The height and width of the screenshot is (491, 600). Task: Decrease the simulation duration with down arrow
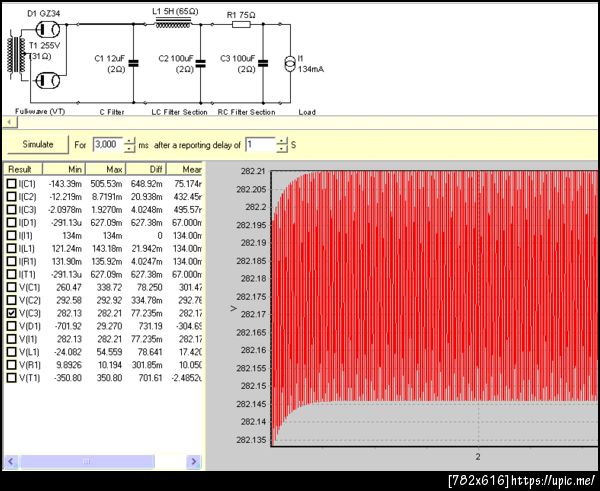click(130, 148)
